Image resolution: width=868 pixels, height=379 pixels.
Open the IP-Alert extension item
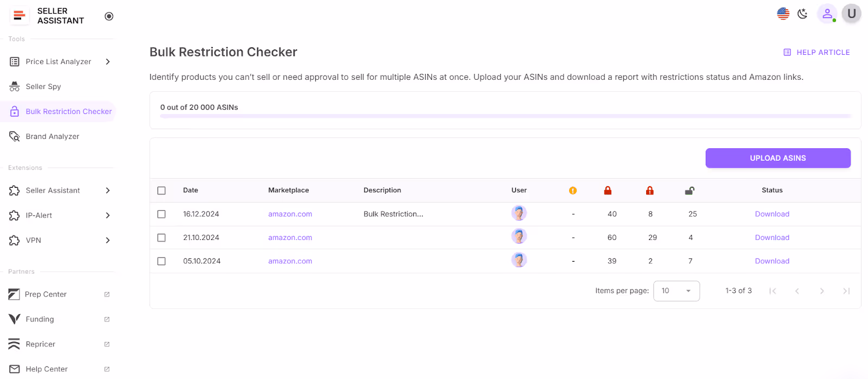pyautogui.click(x=39, y=216)
